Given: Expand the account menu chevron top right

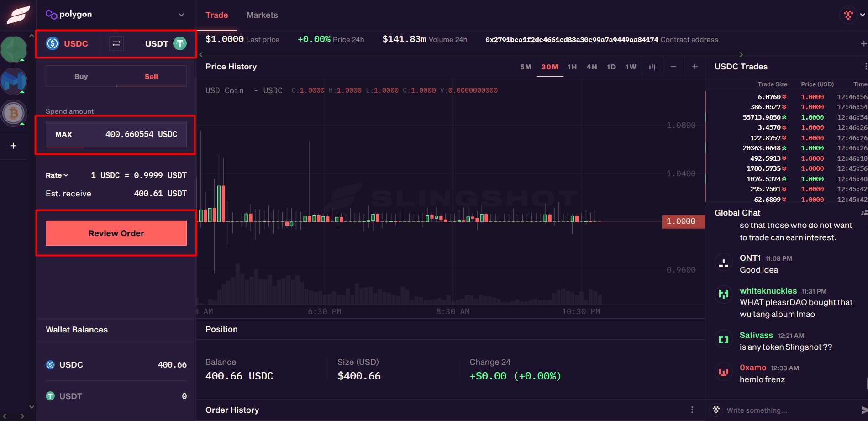Looking at the screenshot, I should coord(863,15).
